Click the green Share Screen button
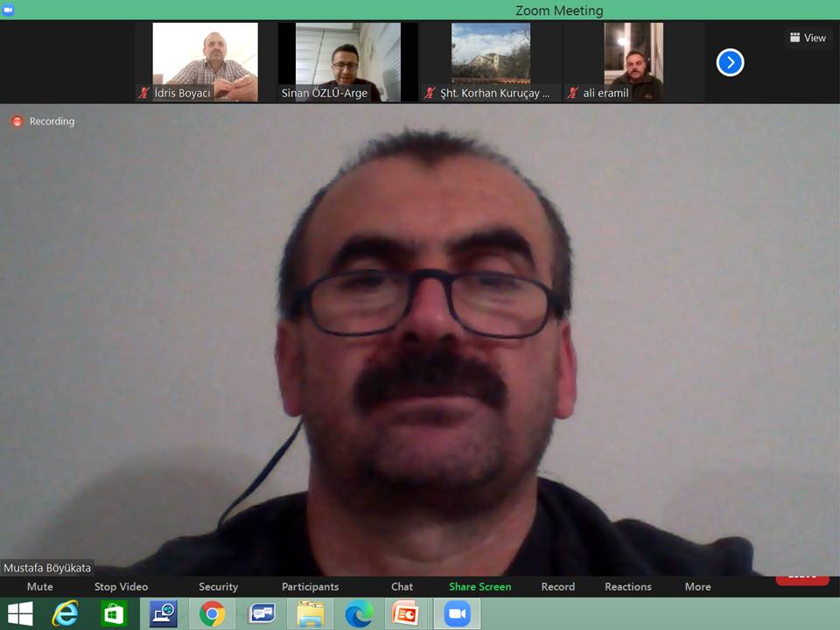The width and height of the screenshot is (840, 630). tap(479, 586)
